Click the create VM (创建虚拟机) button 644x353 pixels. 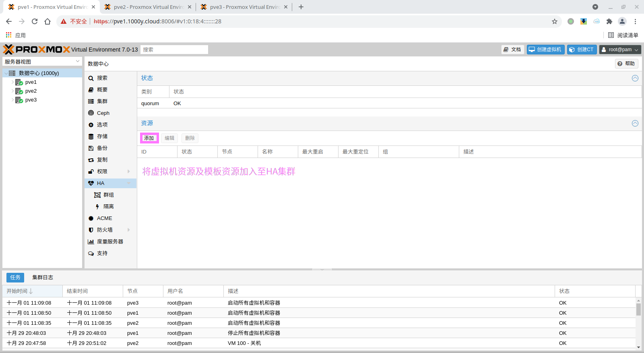click(x=545, y=50)
